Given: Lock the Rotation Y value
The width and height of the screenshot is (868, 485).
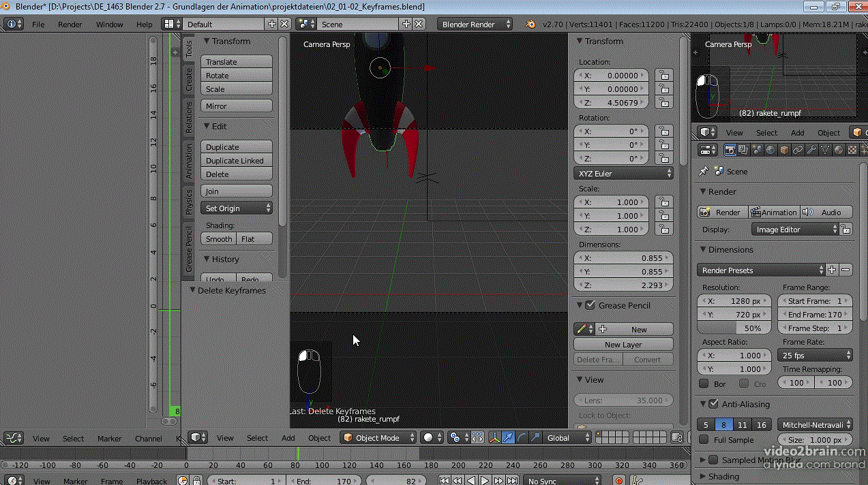Looking at the screenshot, I should point(663,144).
